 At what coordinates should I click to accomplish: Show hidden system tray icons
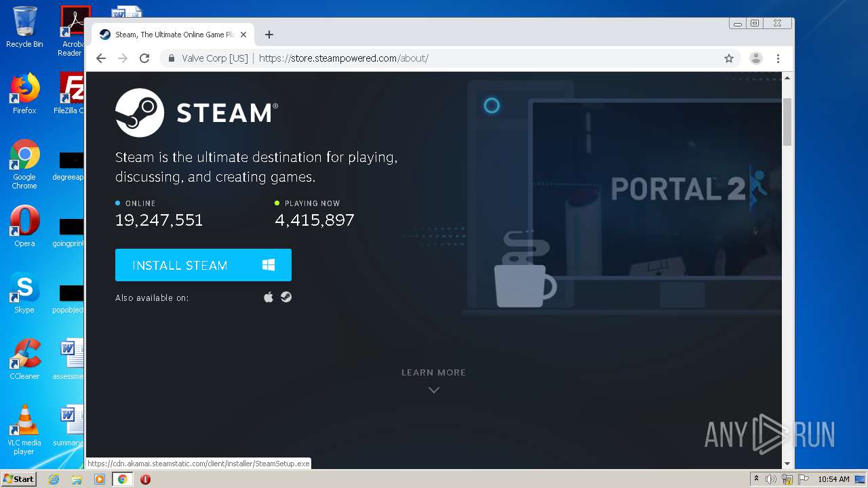pyautogui.click(x=756, y=479)
